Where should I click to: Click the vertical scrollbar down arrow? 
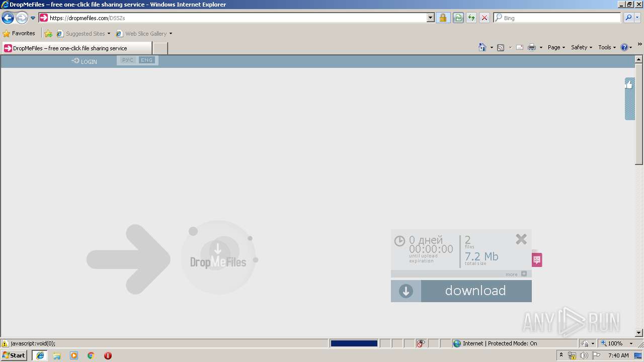click(x=639, y=333)
